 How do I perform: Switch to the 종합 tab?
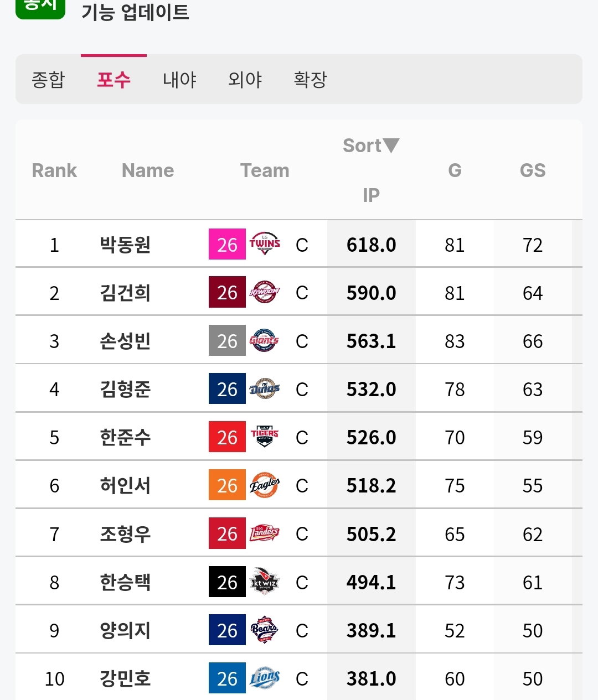48,80
